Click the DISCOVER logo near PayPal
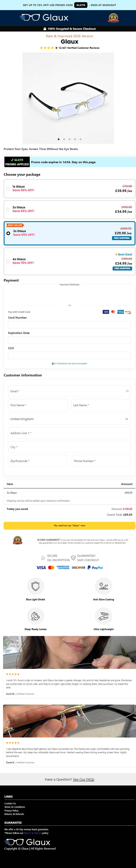 [x=79, y=568]
